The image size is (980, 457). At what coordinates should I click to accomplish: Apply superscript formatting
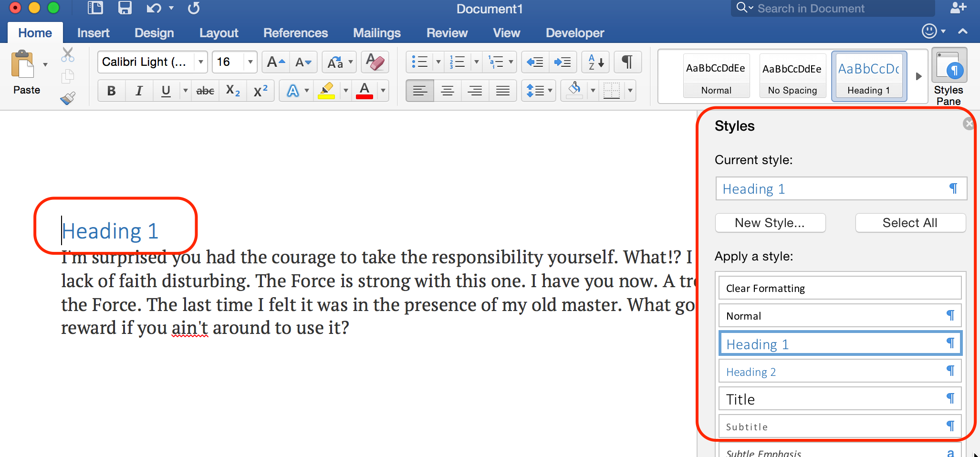pos(260,91)
